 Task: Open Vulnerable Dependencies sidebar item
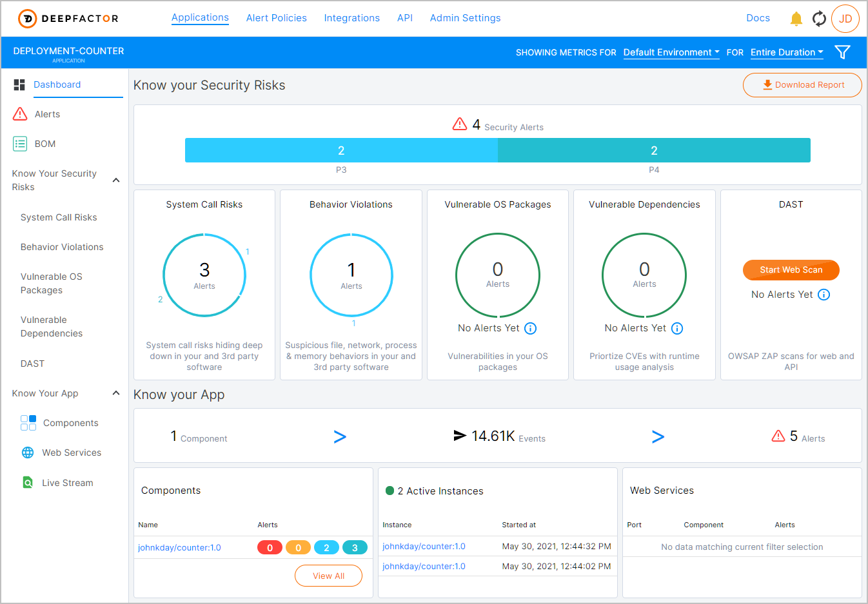point(52,327)
